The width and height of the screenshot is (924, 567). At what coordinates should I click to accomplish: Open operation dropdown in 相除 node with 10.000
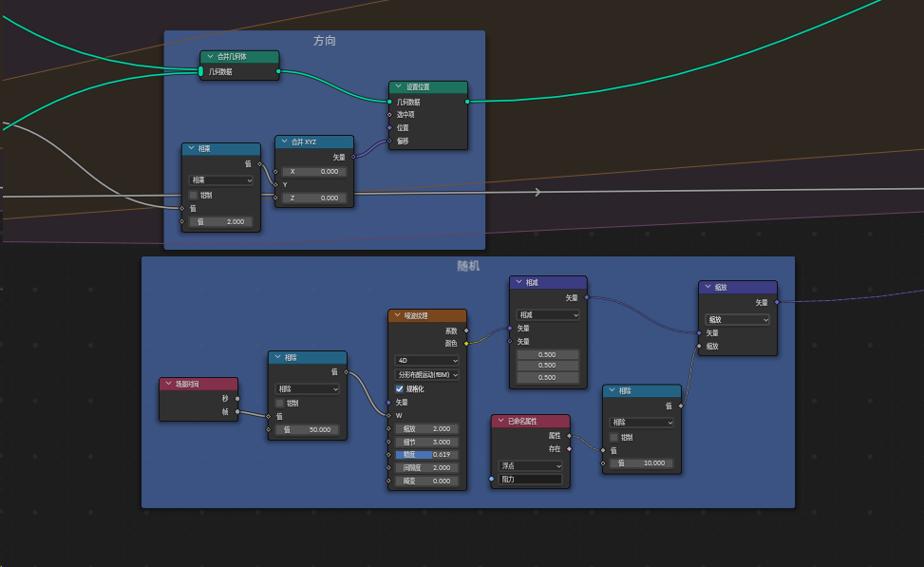[x=642, y=422]
